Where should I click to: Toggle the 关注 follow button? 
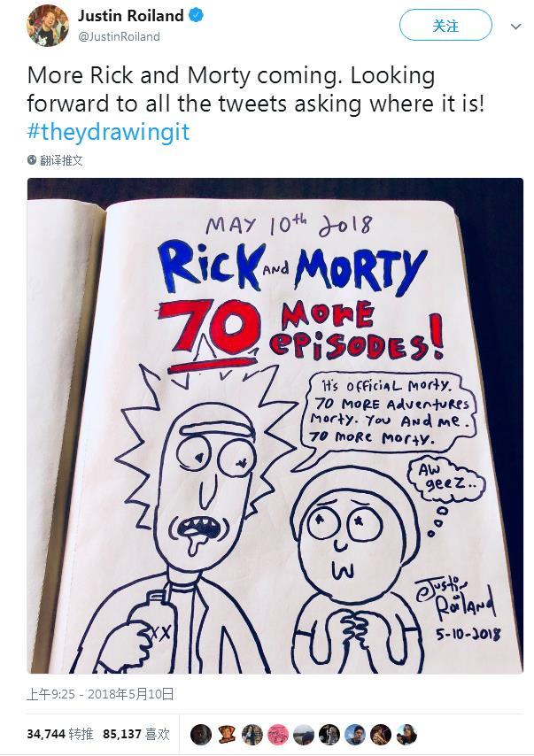click(445, 25)
